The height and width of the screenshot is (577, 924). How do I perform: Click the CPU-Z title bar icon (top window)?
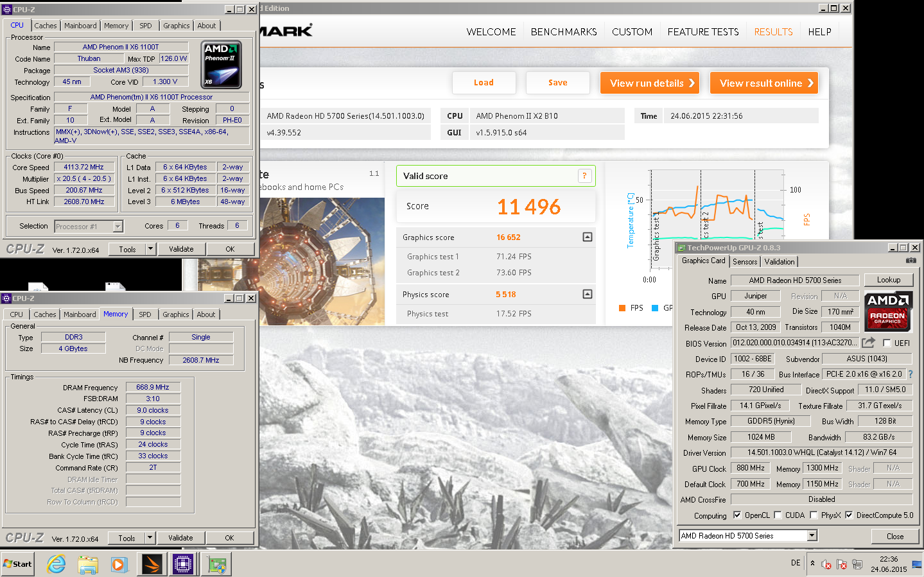click(x=7, y=9)
